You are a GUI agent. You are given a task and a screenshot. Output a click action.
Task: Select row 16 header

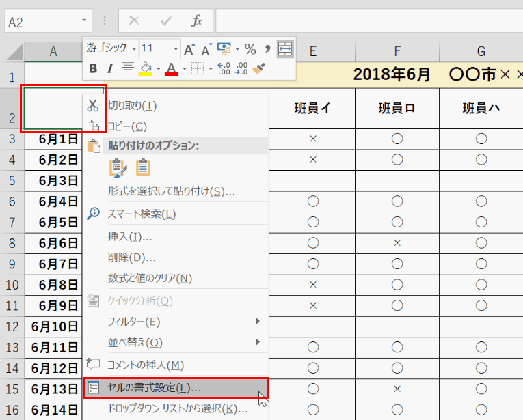tap(12, 410)
